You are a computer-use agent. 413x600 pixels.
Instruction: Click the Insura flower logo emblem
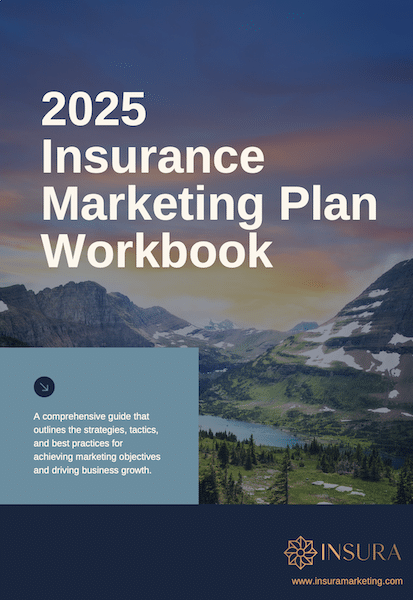pyautogui.click(x=300, y=552)
